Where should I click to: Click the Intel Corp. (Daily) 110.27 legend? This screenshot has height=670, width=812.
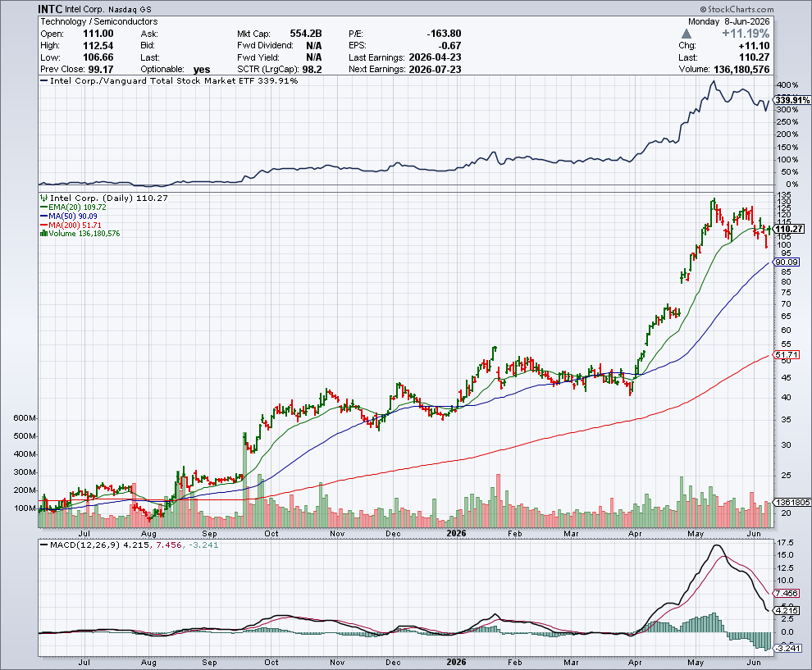pos(109,198)
